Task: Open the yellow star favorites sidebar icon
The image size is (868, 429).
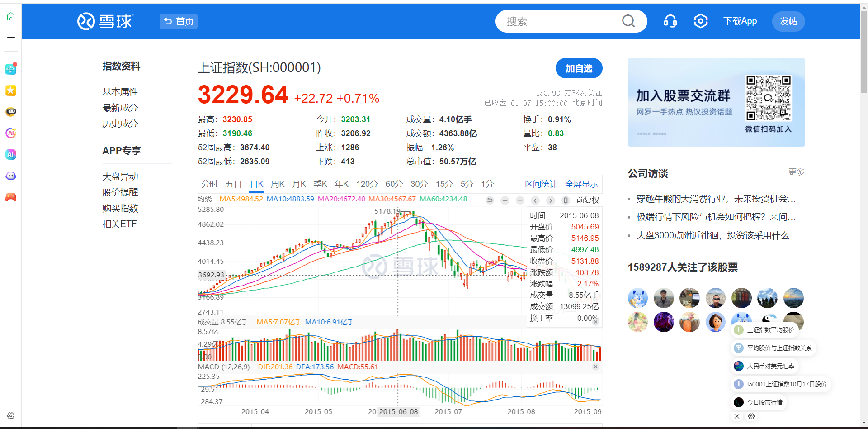Action: [11, 91]
